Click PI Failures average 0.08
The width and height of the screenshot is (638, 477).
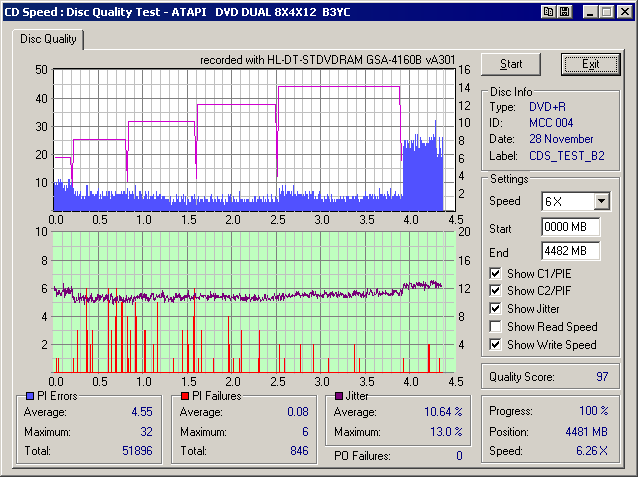298,412
